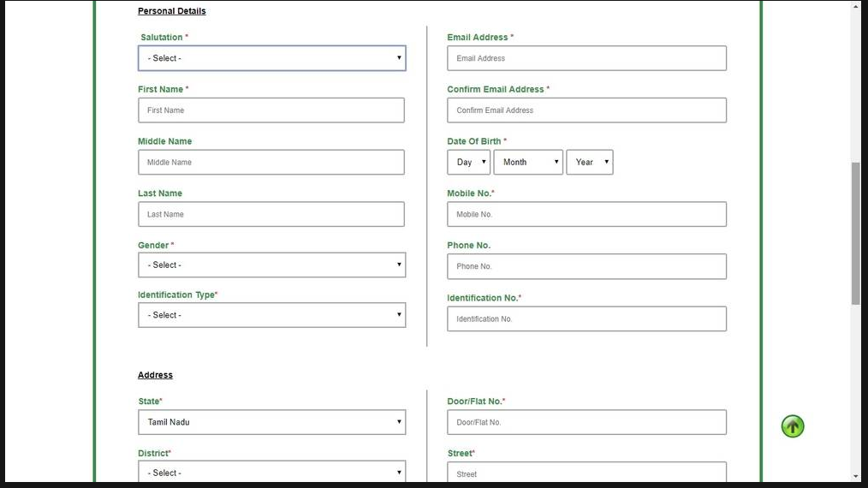Click the vertical page scrollbar thumb

855,233
